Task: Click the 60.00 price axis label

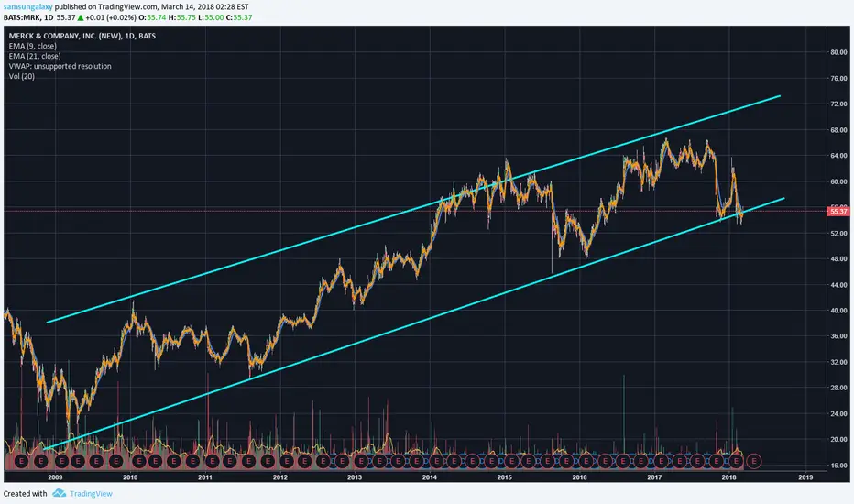Action: click(x=838, y=181)
